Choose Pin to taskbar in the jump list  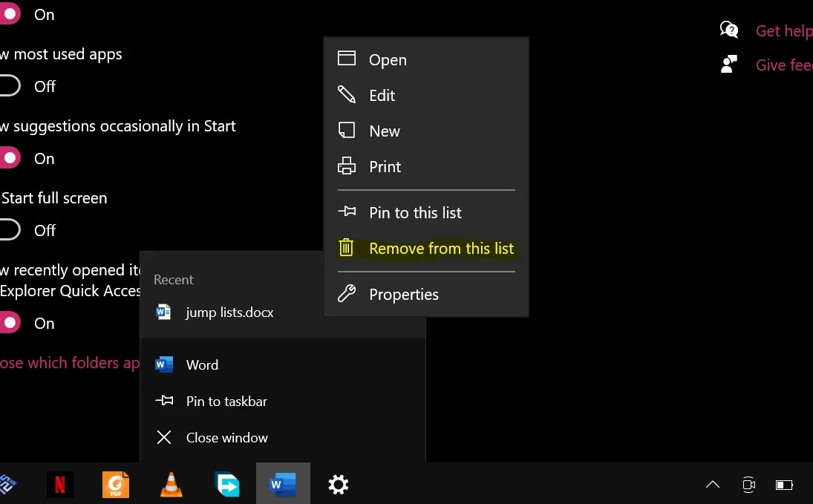226,401
